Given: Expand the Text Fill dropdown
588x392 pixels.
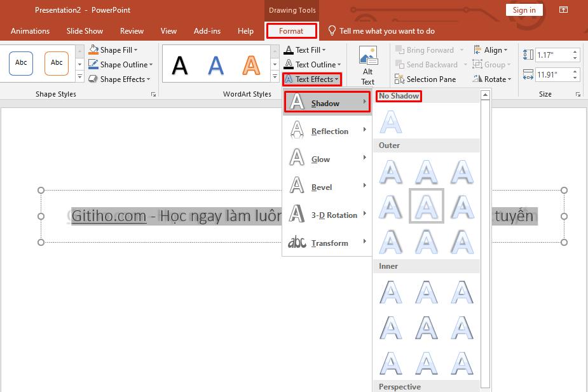Looking at the screenshot, I should [x=324, y=50].
